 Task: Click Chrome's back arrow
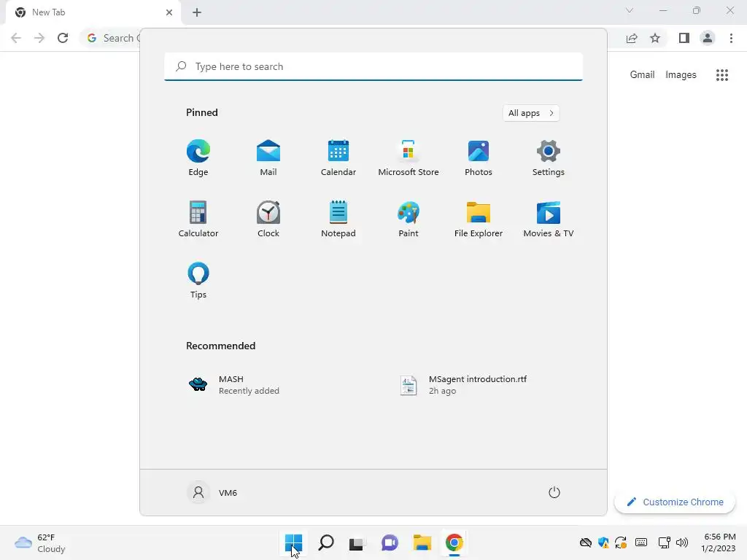click(x=16, y=38)
